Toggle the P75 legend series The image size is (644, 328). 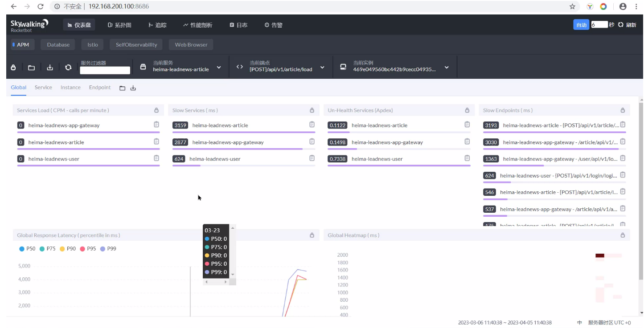[47, 249]
